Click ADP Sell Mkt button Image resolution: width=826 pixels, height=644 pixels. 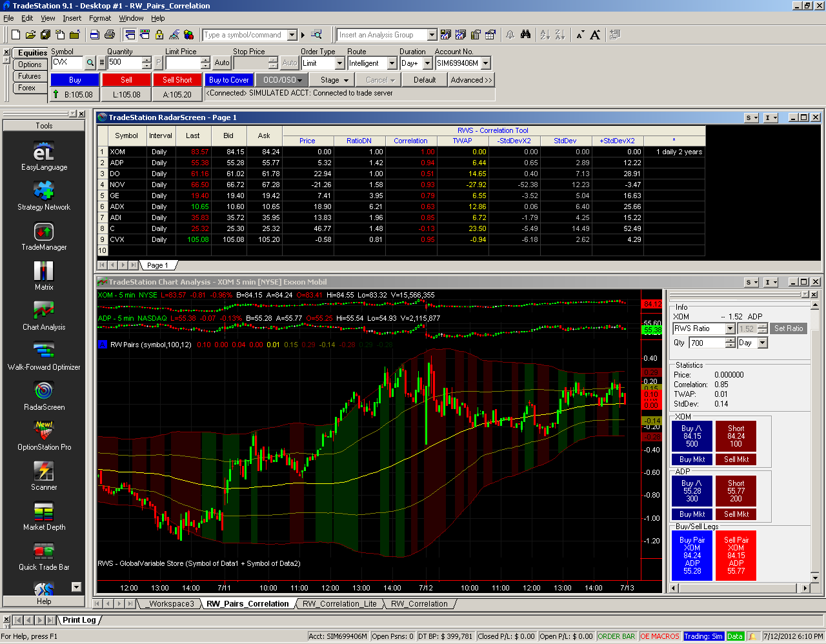pyautogui.click(x=736, y=514)
